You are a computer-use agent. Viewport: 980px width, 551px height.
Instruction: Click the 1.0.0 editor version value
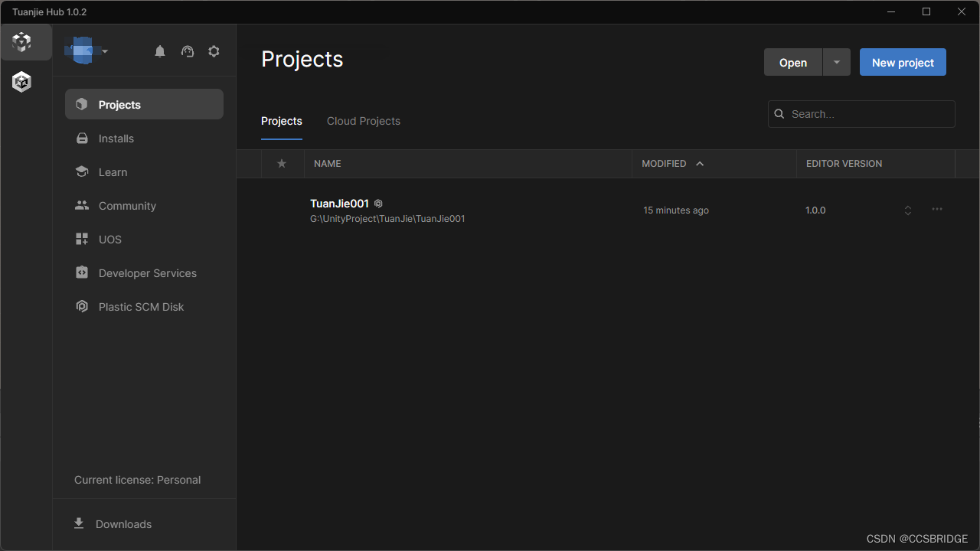815,210
